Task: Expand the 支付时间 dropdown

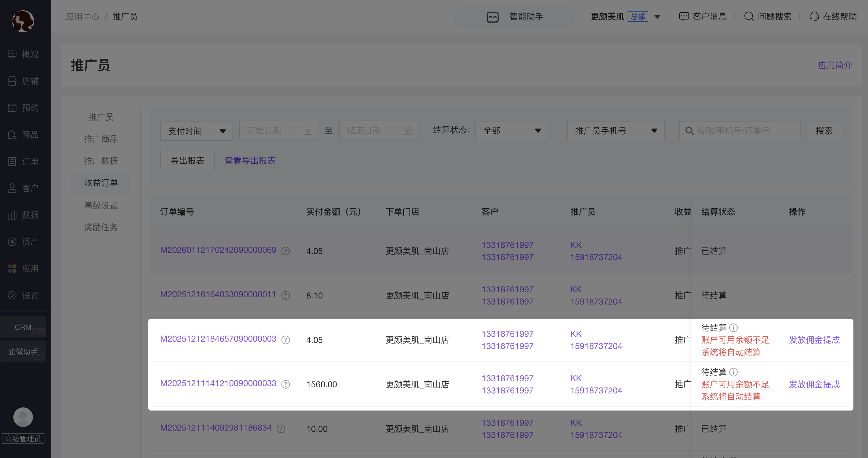Action: pyautogui.click(x=196, y=131)
